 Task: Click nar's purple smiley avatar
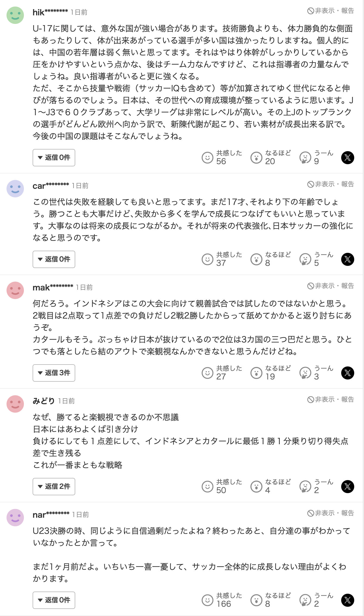tap(15, 518)
